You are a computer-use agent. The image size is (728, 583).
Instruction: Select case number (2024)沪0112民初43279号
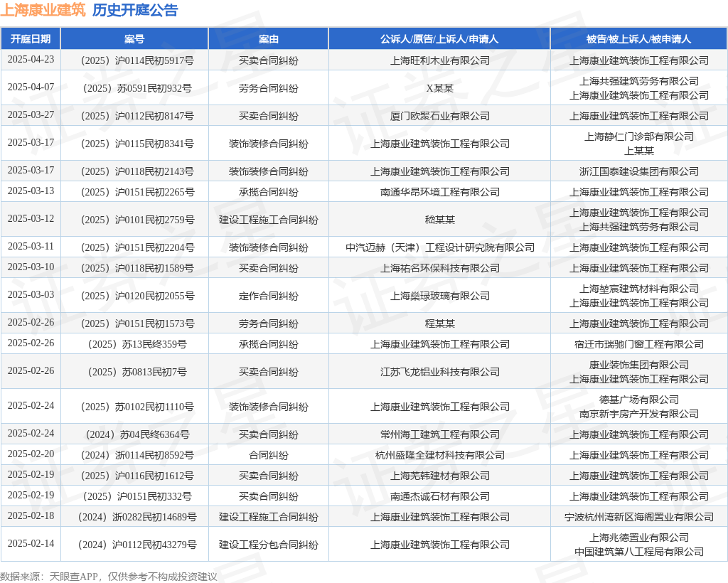(134, 545)
